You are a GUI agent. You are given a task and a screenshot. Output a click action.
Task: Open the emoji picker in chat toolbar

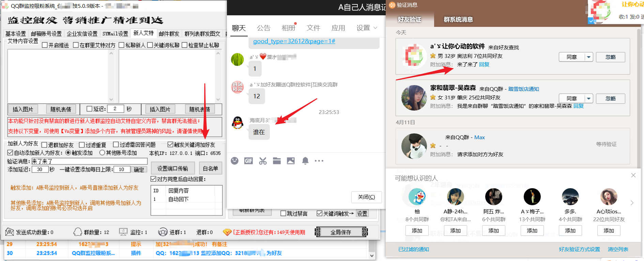[235, 161]
